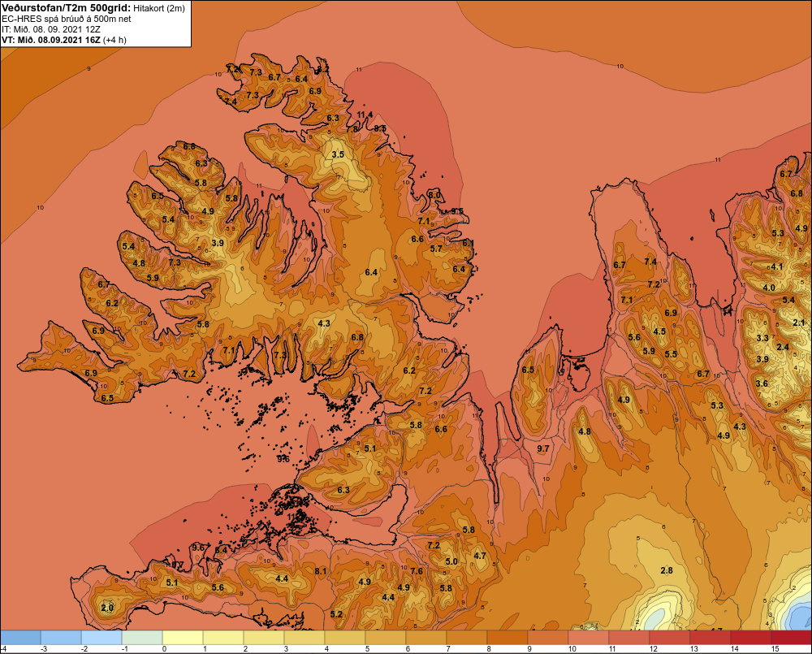Click legend swatch between 8 and 9

[508, 638]
